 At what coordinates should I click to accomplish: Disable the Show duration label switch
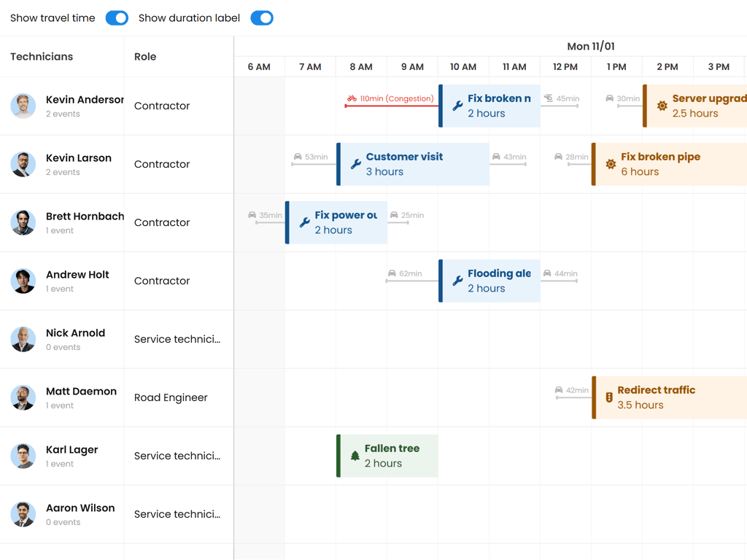coord(262,18)
